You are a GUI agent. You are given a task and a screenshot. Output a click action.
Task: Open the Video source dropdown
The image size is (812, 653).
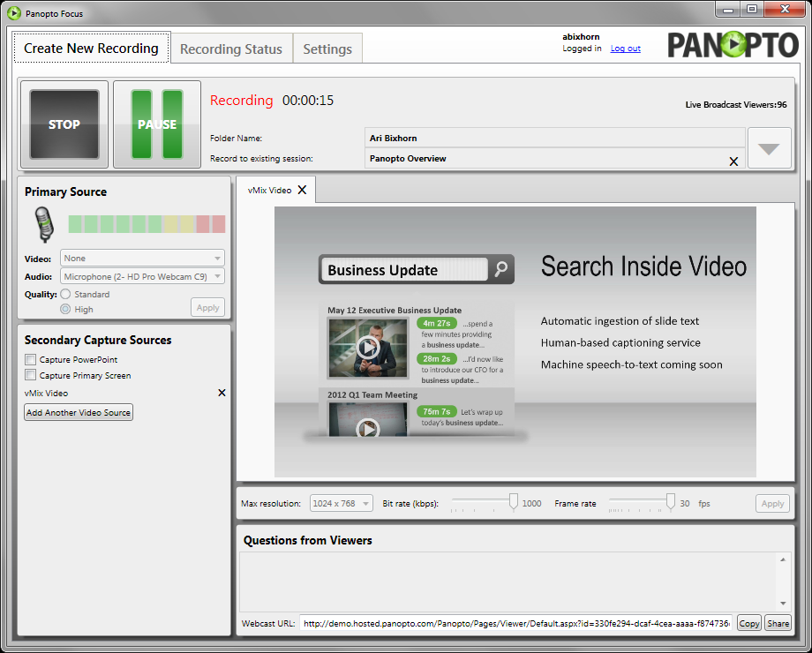[142, 258]
